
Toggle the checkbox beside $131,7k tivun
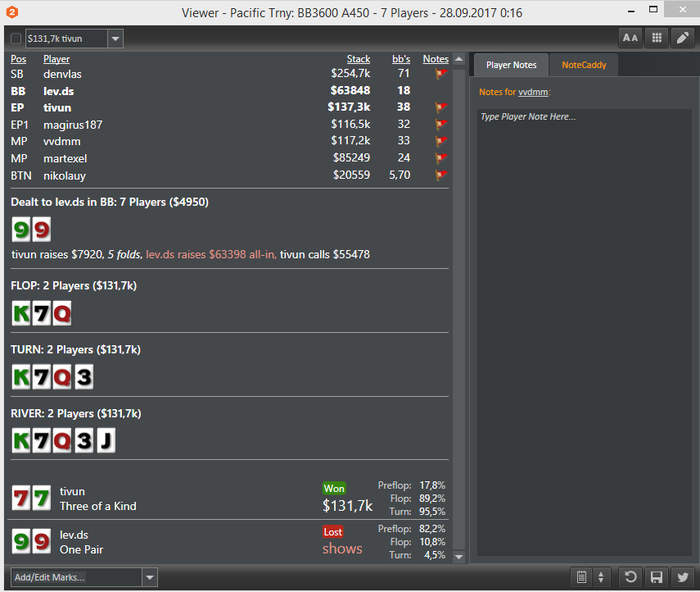click(16, 38)
